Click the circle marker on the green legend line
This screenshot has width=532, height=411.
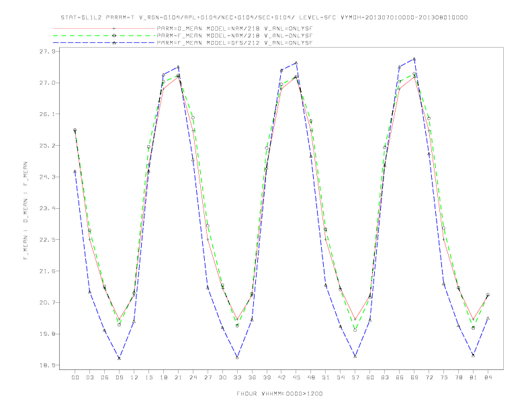(114, 36)
